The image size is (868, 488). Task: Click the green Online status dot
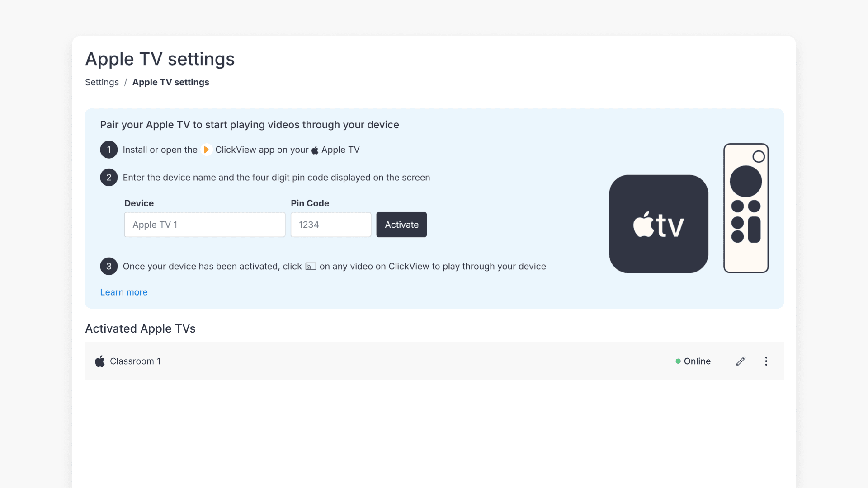678,361
